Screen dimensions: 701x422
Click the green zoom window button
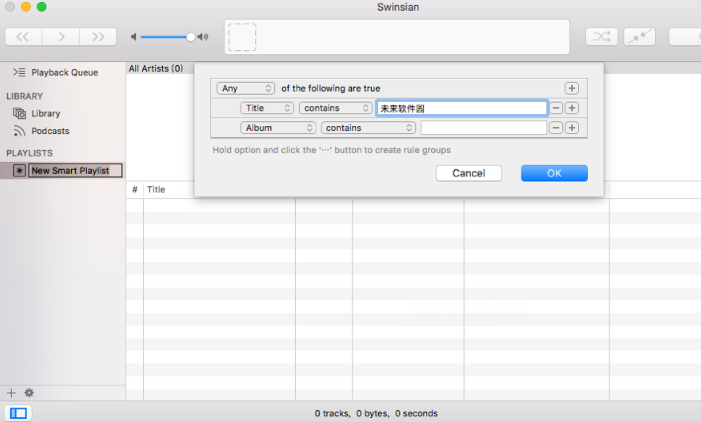coord(42,7)
